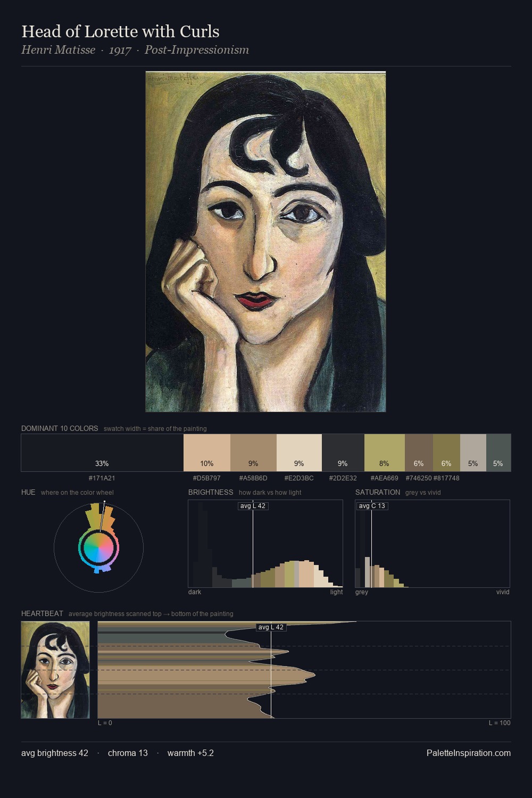Click the footer warmth +5.2 text
The image size is (532, 798).
click(x=190, y=753)
